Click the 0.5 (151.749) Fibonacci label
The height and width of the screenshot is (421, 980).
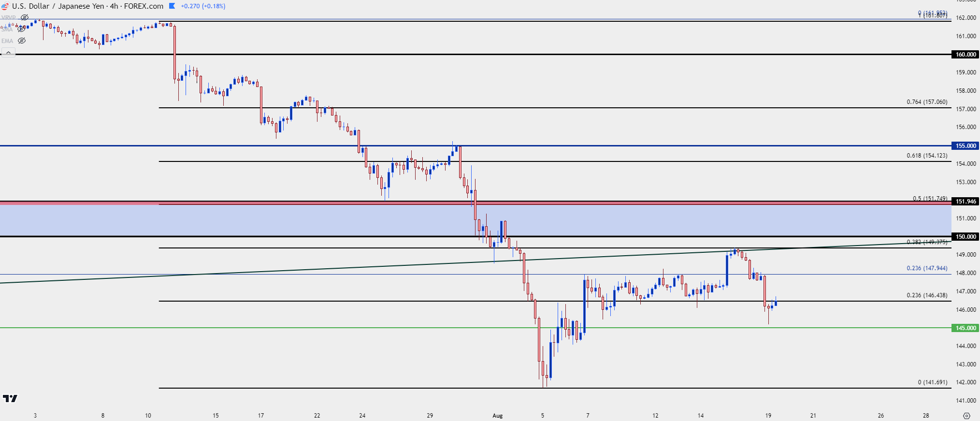[930, 198]
